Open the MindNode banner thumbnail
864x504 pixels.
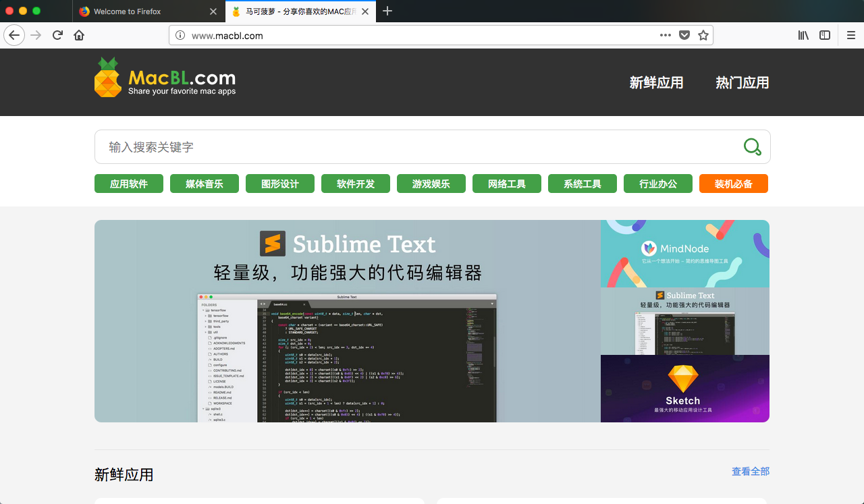click(x=685, y=254)
